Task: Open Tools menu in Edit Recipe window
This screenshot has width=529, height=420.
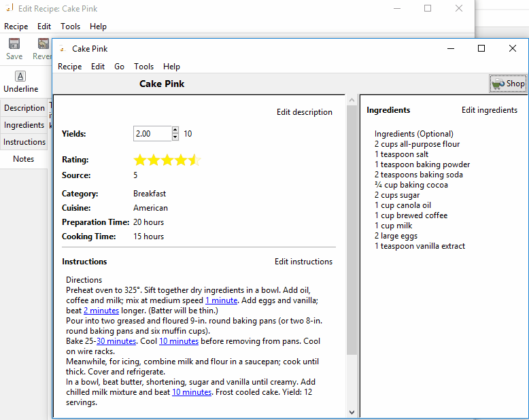Action: point(70,27)
